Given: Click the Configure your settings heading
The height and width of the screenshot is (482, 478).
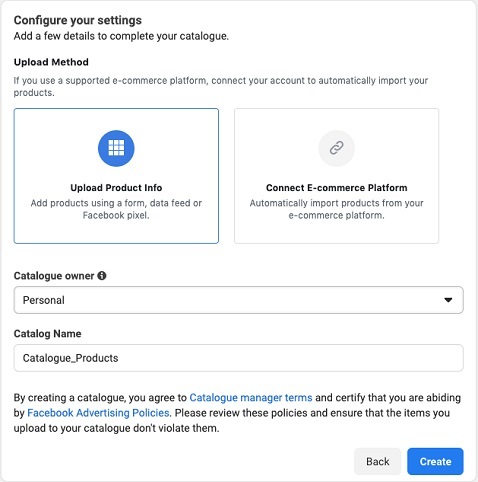Looking at the screenshot, I should tap(78, 20).
